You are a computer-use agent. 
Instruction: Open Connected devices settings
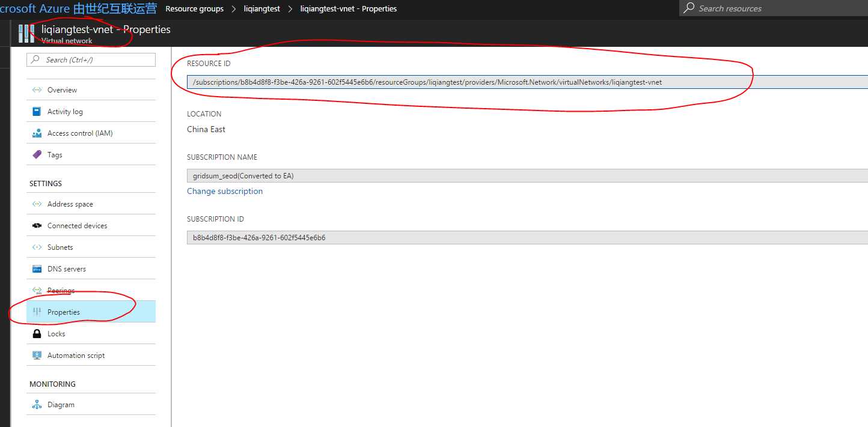(x=91, y=225)
